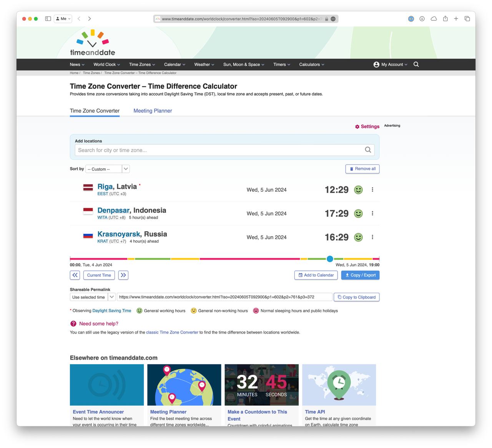Expand the Time Zones menu

click(142, 65)
